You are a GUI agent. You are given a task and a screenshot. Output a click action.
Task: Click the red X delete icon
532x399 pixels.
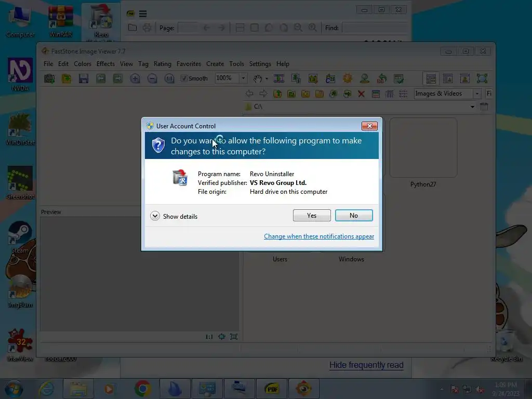point(362,94)
